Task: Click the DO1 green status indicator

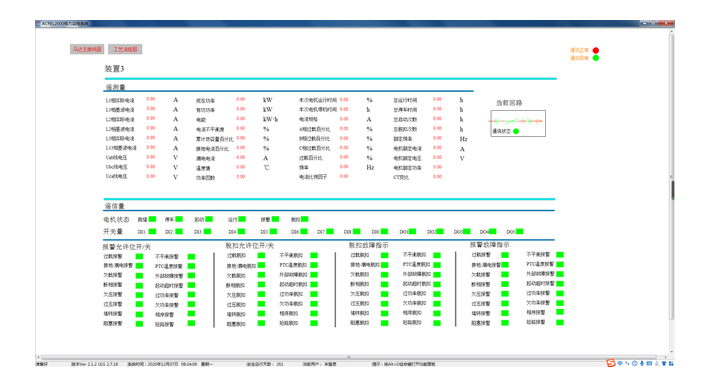Action: tap(413, 232)
